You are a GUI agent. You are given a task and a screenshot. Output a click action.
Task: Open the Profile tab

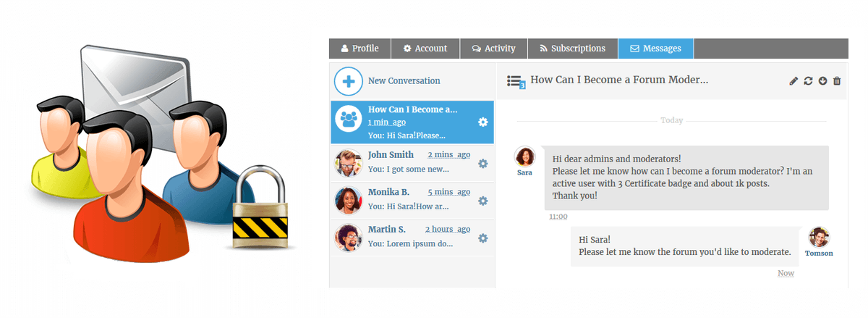359,49
